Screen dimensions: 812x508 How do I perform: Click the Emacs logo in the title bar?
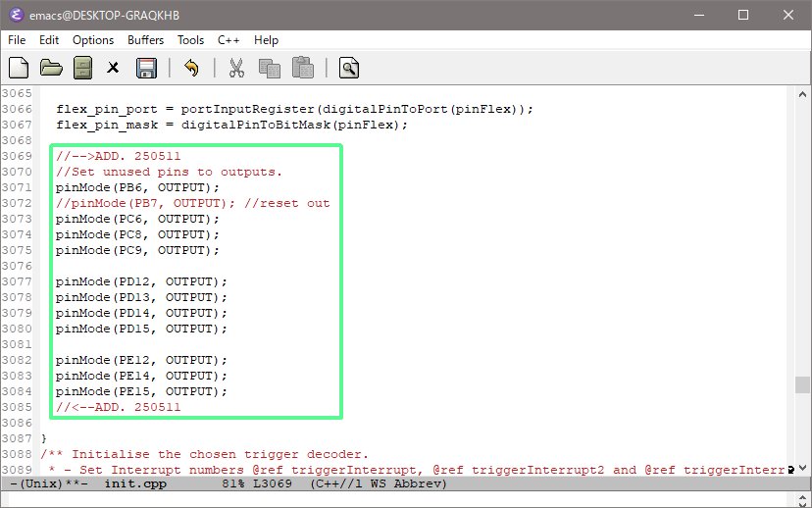coord(16,15)
